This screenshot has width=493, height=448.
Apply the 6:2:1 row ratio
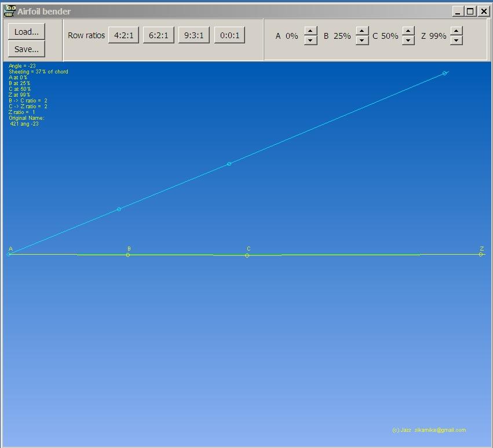(159, 35)
